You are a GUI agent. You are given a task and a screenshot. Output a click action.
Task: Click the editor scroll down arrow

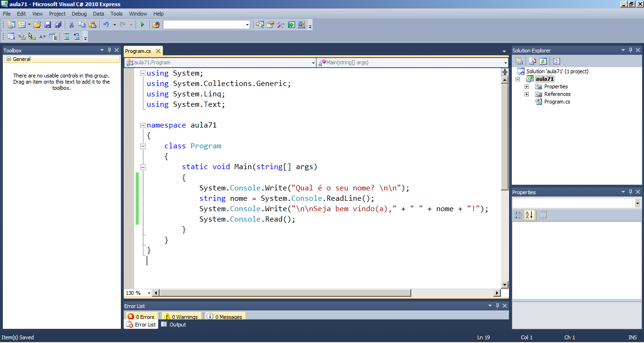tap(505, 284)
